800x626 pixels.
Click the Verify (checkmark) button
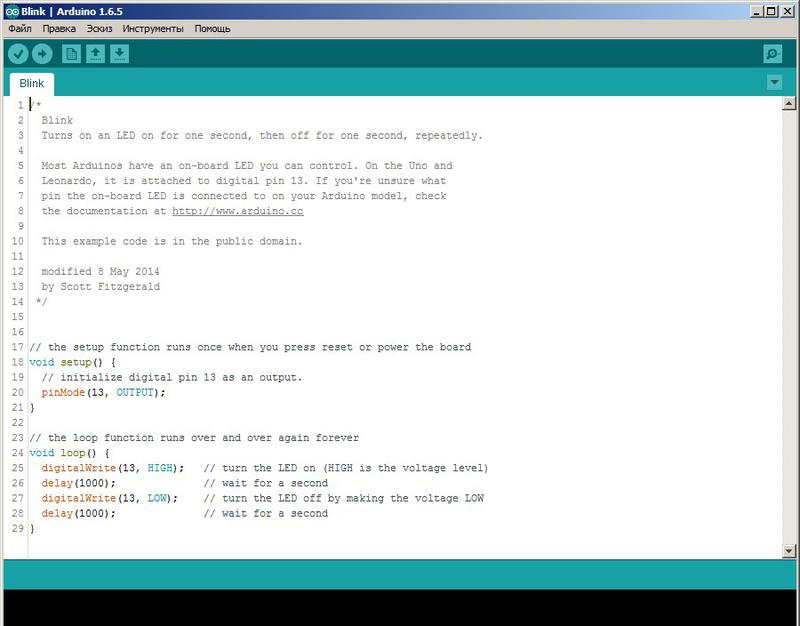point(18,54)
